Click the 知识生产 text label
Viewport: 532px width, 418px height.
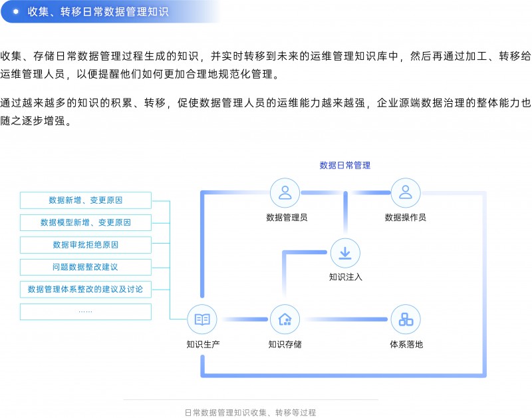(x=203, y=344)
